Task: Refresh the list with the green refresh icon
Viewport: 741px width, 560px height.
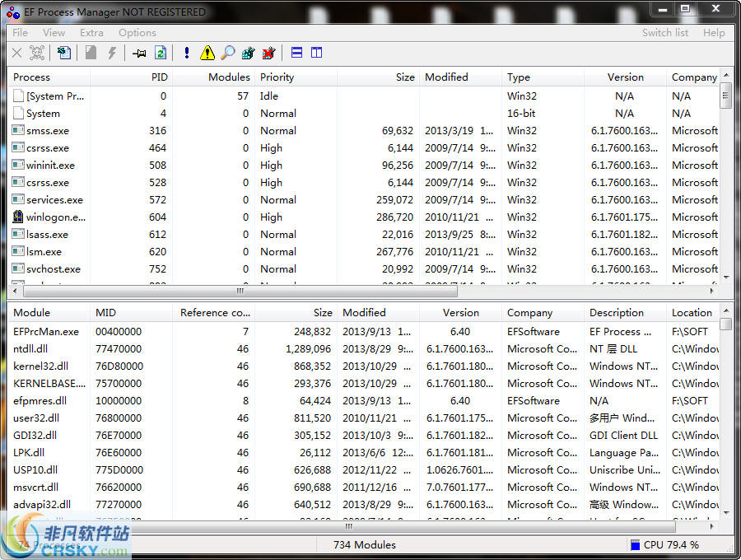Action: tap(161, 53)
